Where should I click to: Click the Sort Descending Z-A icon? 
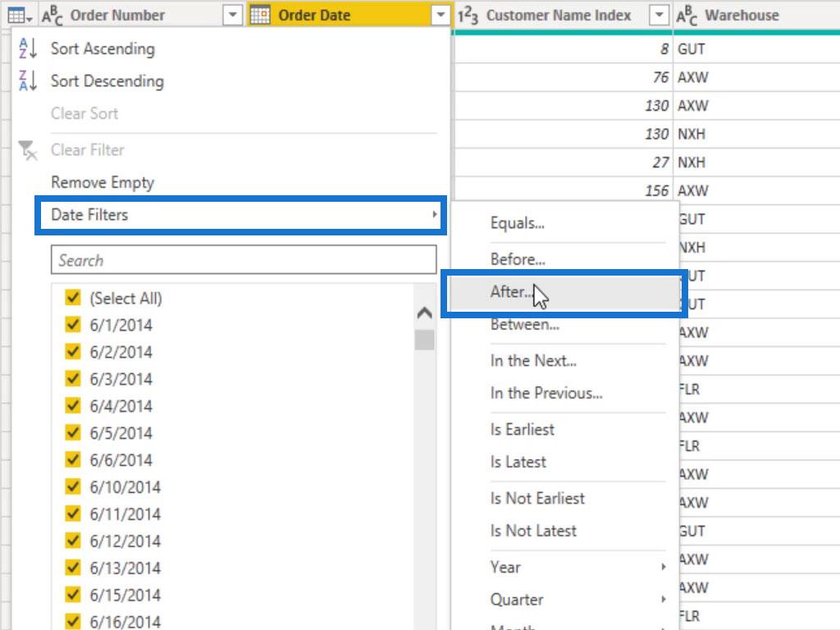(x=27, y=81)
